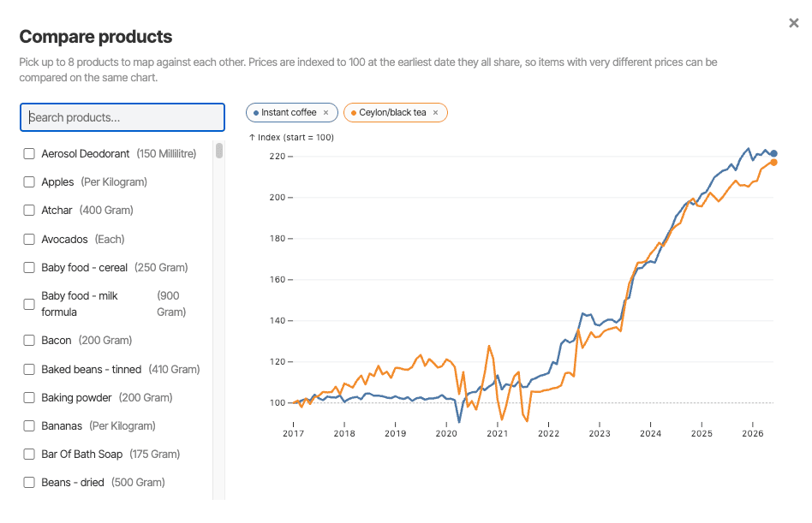Image resolution: width=812 pixels, height=523 pixels.
Task: Click orange dot on Ceylon/black tea chip
Action: [x=354, y=113]
